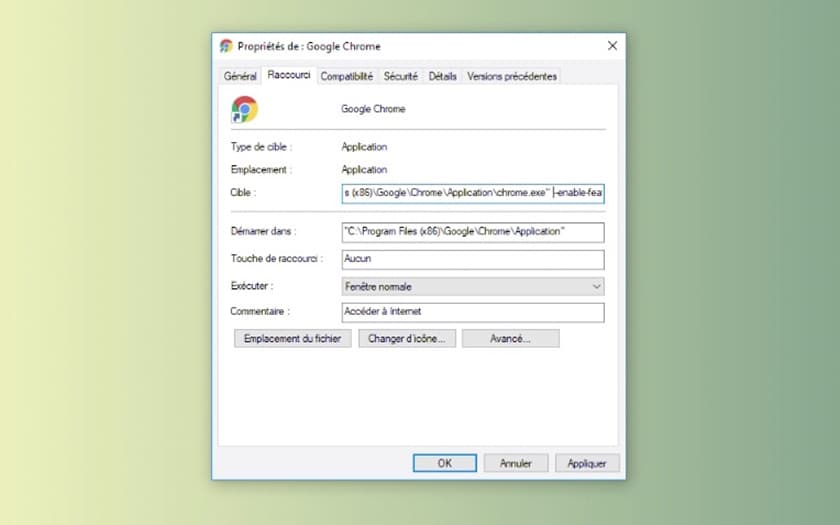This screenshot has width=840, height=525.
Task: Expand the Exécuter dropdown Fenêtre normale
Action: click(473, 287)
